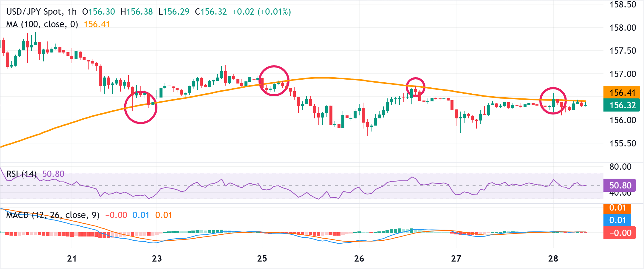Click the orange MA value 156.41 in legend
This screenshot has height=269, width=644.
(x=97, y=24)
